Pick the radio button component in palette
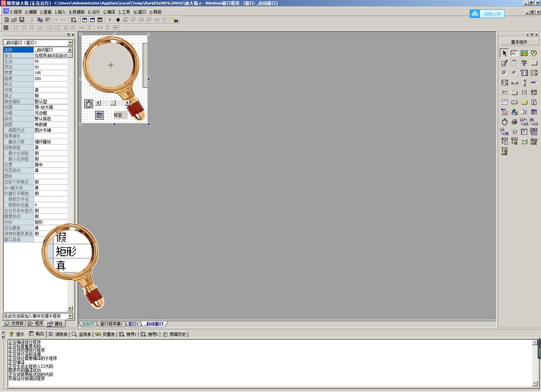Image resolution: width=541 pixels, height=392 pixels. 514,73
